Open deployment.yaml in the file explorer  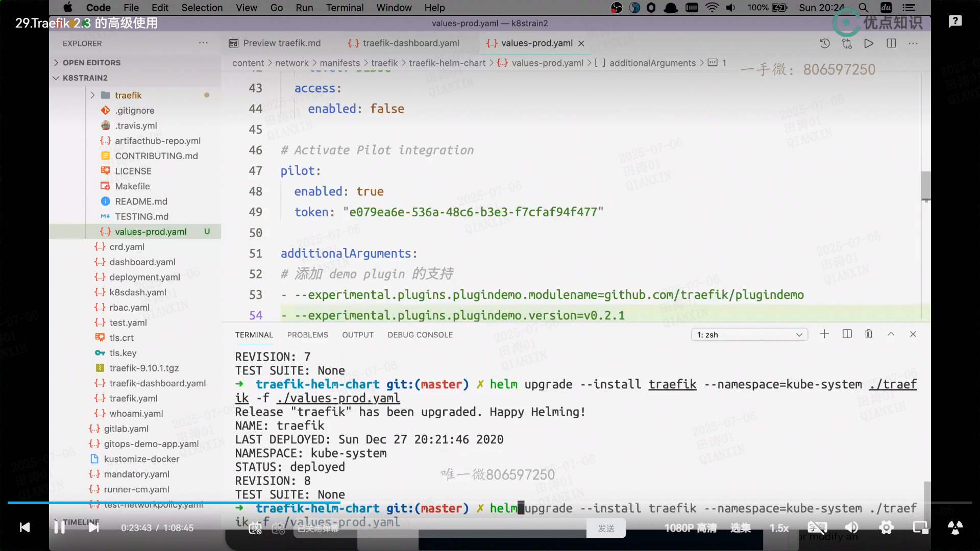point(144,277)
